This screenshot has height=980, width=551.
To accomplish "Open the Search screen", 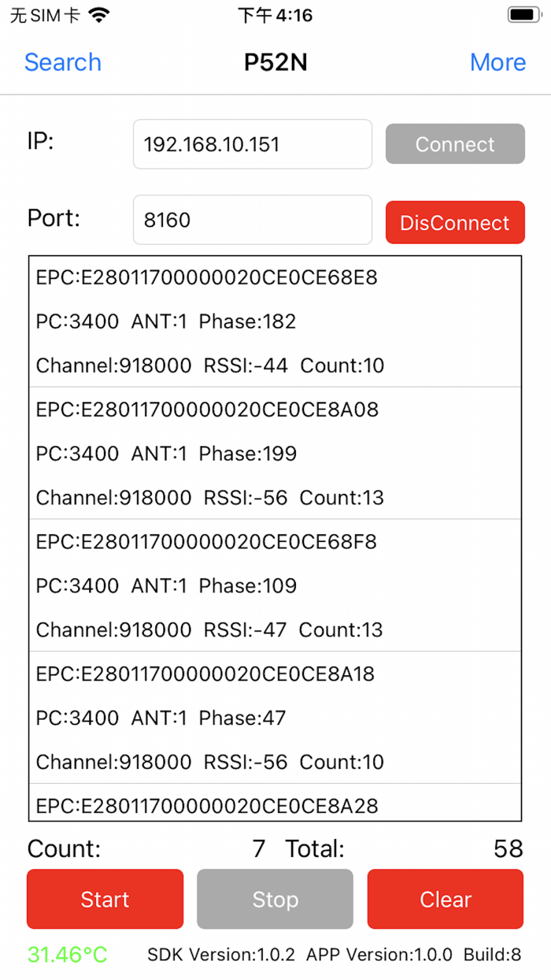I will (x=63, y=62).
